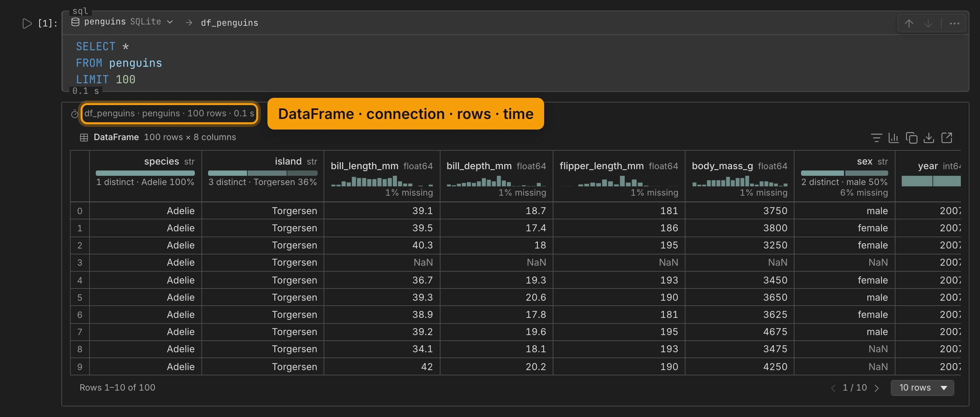Screen dimensions: 980x417
Task: Open cell more options ellipsis menu
Action: [955, 23]
